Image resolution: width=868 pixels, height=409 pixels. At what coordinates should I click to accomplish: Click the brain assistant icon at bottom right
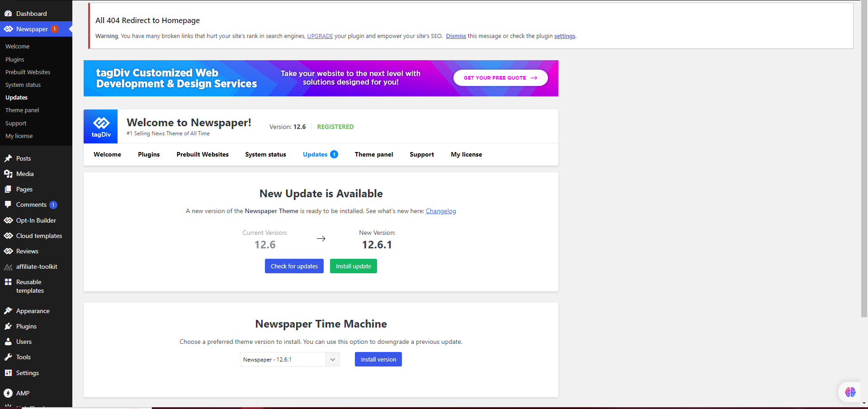(x=850, y=392)
